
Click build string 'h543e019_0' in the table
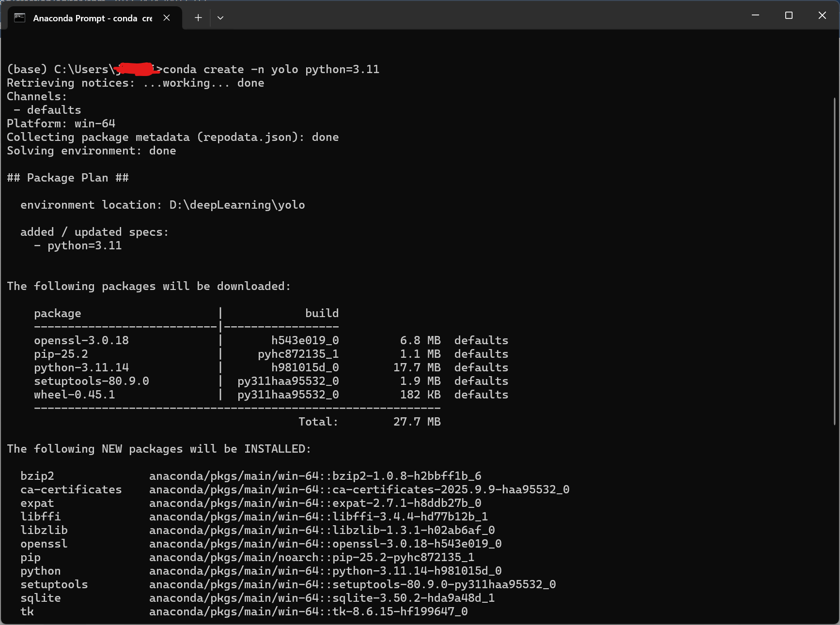(x=305, y=340)
